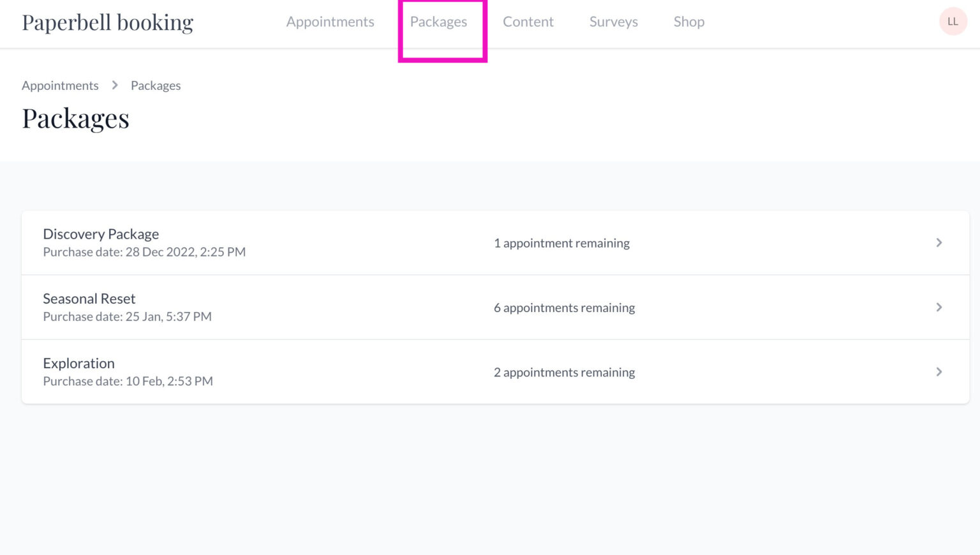
Task: Click '1 appointment remaining' on Discovery Package
Action: coord(561,242)
